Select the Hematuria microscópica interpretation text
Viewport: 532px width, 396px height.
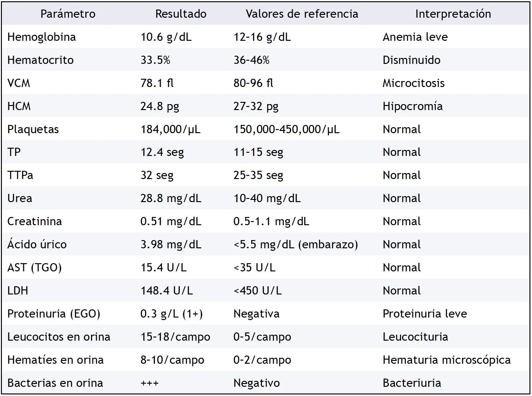[446, 360]
